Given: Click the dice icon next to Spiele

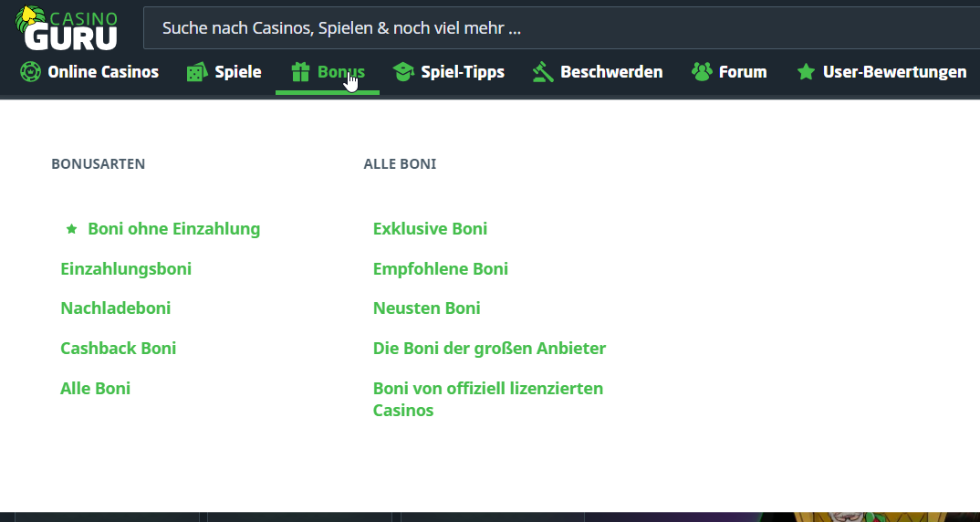Looking at the screenshot, I should tap(196, 72).
